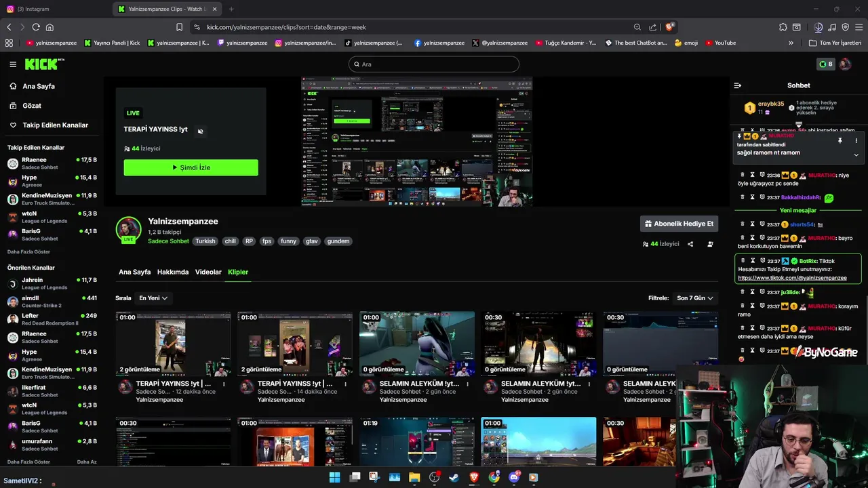Open the Kick points counter showing 8
868x488 pixels.
click(x=825, y=64)
